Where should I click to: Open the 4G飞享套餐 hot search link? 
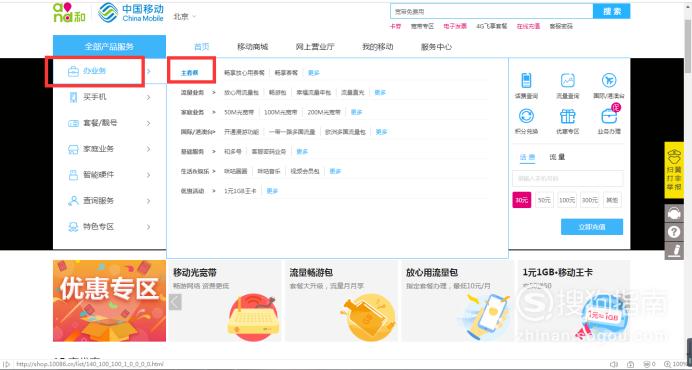pos(492,26)
